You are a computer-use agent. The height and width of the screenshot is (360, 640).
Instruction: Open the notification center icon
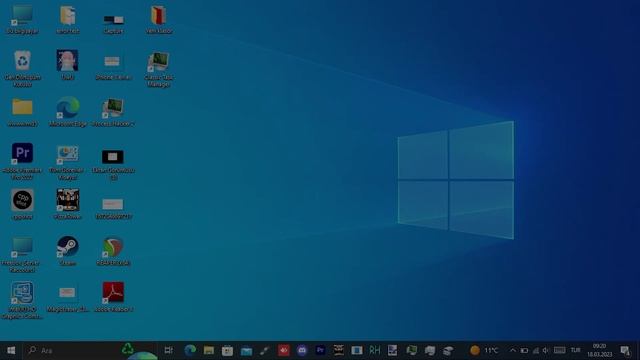click(x=625, y=350)
